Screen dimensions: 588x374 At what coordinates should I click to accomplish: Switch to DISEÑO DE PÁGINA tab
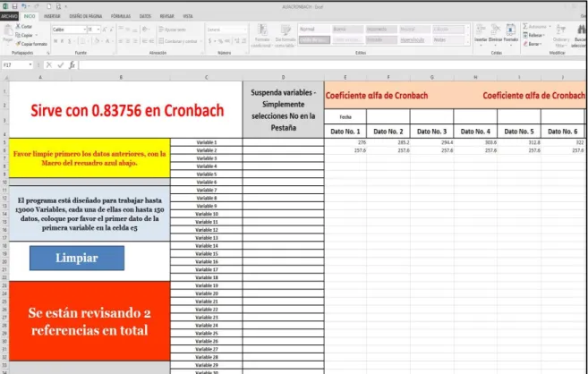(86, 16)
